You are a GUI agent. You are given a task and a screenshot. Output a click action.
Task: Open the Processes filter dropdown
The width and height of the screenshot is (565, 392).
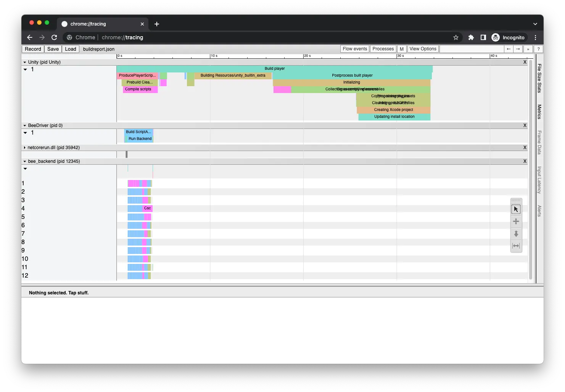coord(383,49)
